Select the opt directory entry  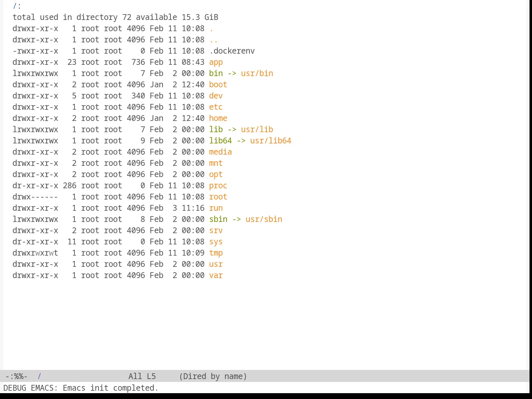point(216,175)
